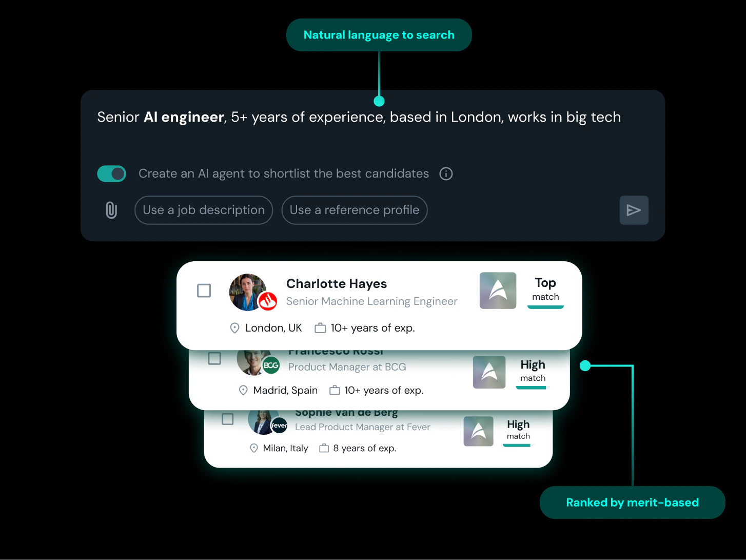This screenshot has width=746, height=560.
Task: Select the checkbox beside Francesco Rossi
Action: point(214,358)
